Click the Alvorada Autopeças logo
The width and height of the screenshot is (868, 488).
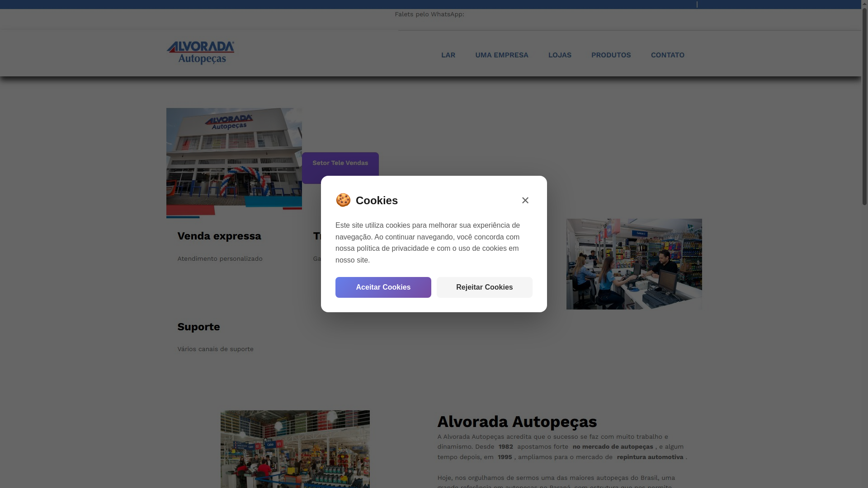200,53
